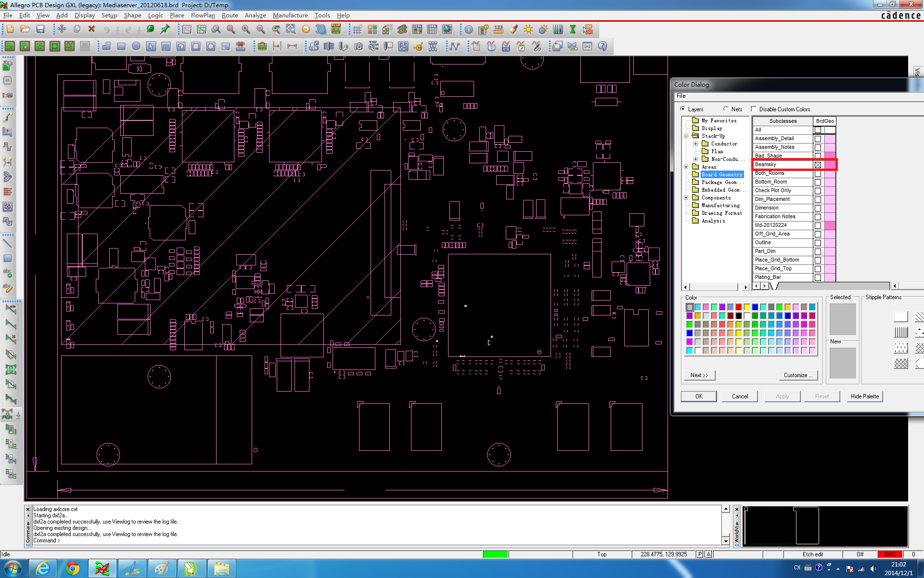924x578 pixels.
Task: Collapse the Stack-Up tree node
Action: pyautogui.click(x=686, y=136)
